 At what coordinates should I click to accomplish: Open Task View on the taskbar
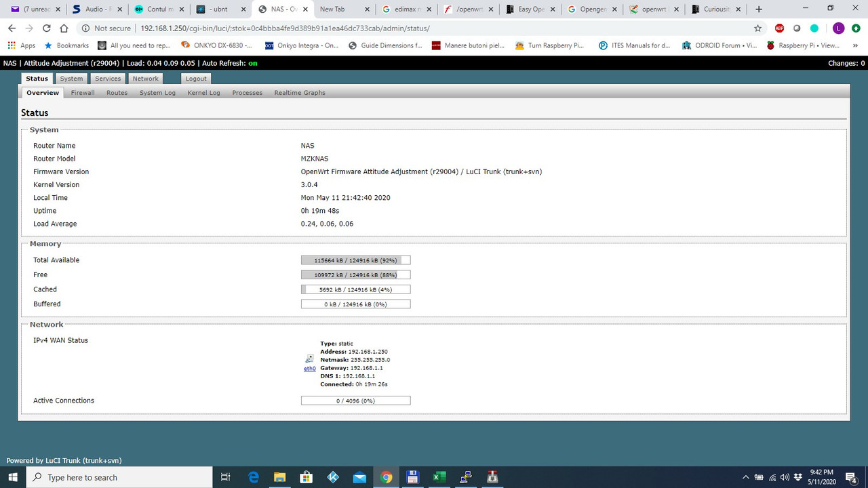pyautogui.click(x=226, y=477)
